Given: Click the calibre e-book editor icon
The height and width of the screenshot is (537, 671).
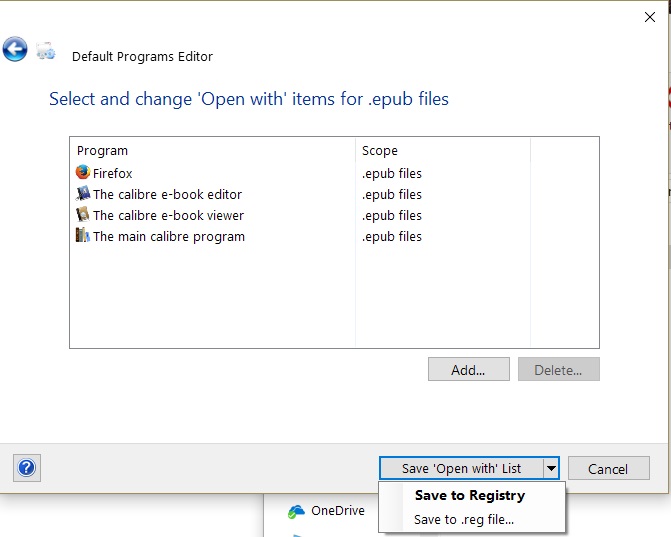Looking at the screenshot, I should [x=83, y=194].
